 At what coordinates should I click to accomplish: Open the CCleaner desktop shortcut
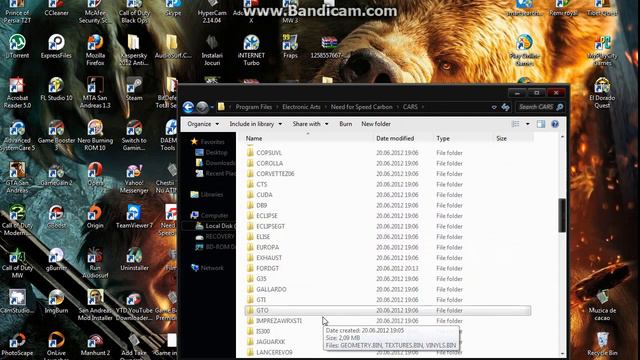tap(56, 8)
